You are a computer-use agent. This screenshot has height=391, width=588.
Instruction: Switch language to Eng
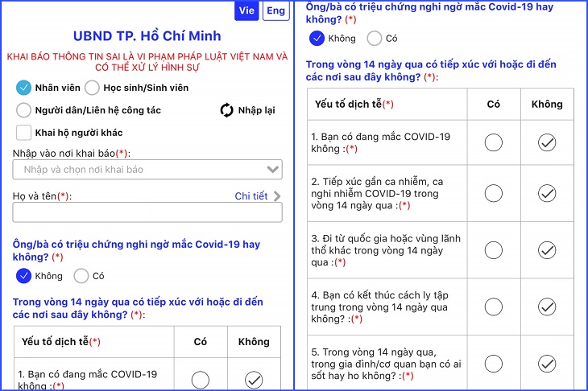point(275,10)
